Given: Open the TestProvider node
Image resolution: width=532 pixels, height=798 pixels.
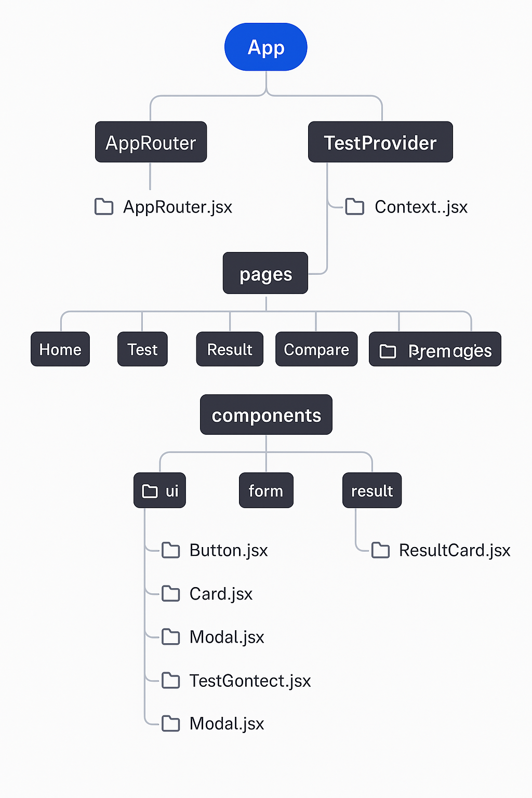Looking at the screenshot, I should click(x=380, y=142).
